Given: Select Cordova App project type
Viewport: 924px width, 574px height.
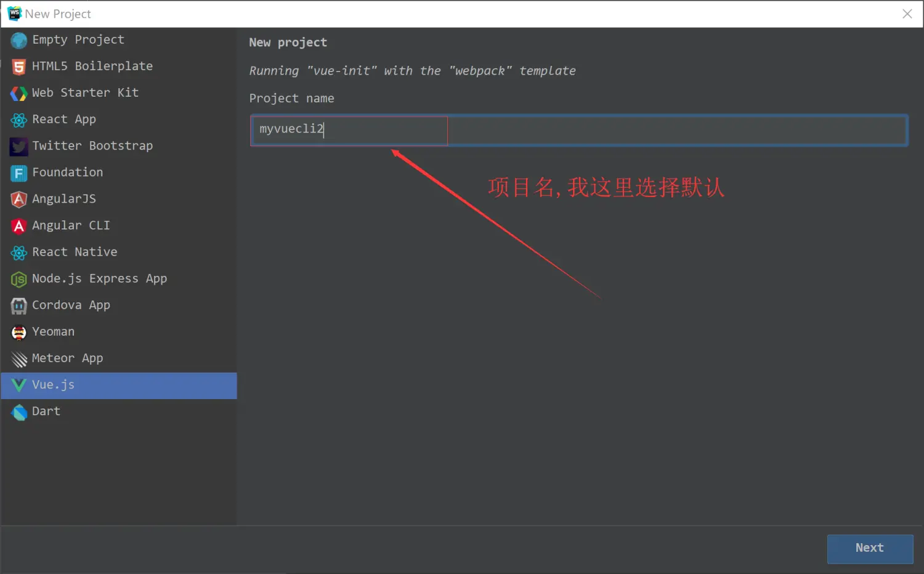Looking at the screenshot, I should [x=118, y=305].
